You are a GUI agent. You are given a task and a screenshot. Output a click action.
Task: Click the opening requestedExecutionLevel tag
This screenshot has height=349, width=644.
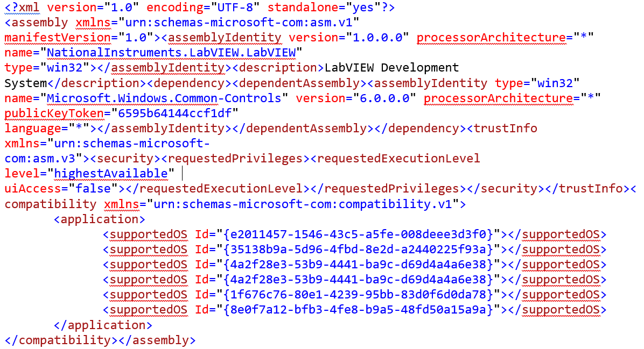[x=395, y=158]
